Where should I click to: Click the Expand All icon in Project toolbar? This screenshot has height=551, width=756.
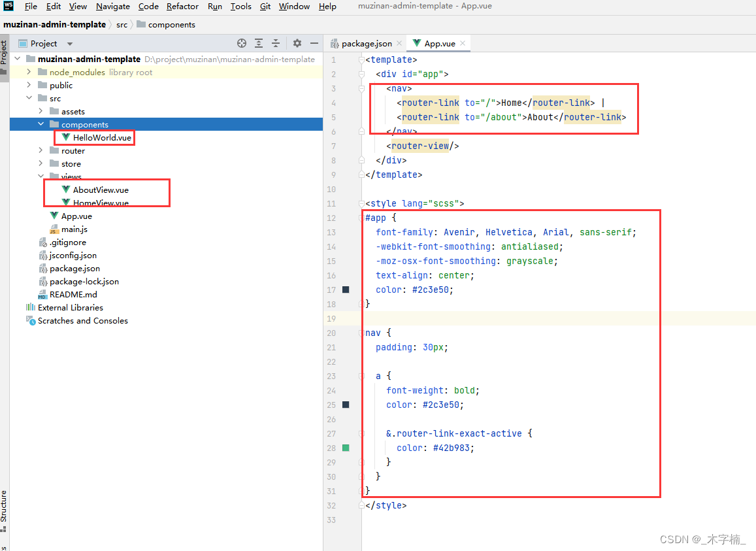tap(259, 43)
